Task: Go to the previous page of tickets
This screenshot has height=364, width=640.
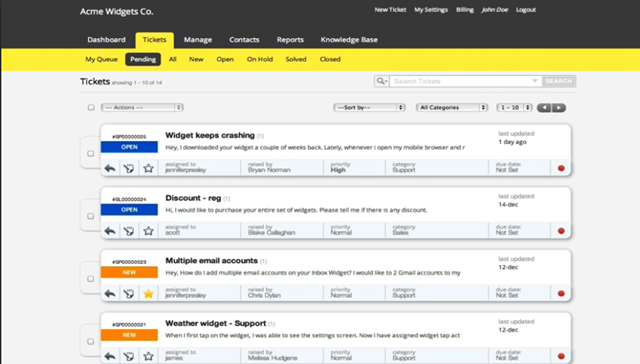Action: pyautogui.click(x=544, y=108)
